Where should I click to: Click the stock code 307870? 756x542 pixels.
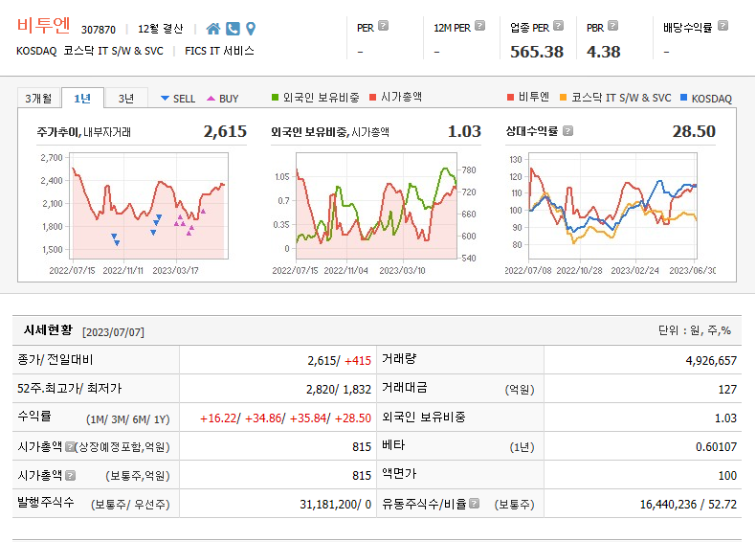coord(99,30)
